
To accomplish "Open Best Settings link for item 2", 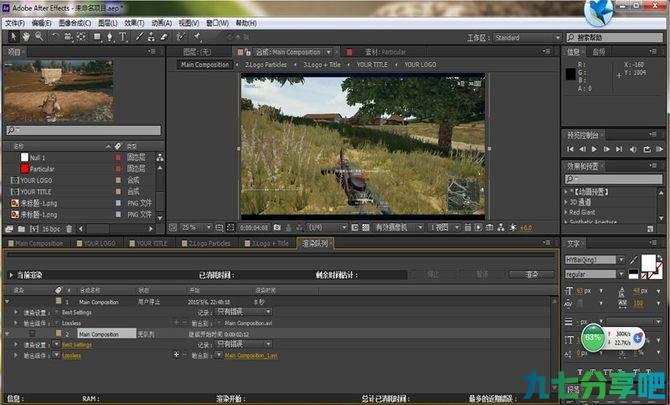I will 77,345.
